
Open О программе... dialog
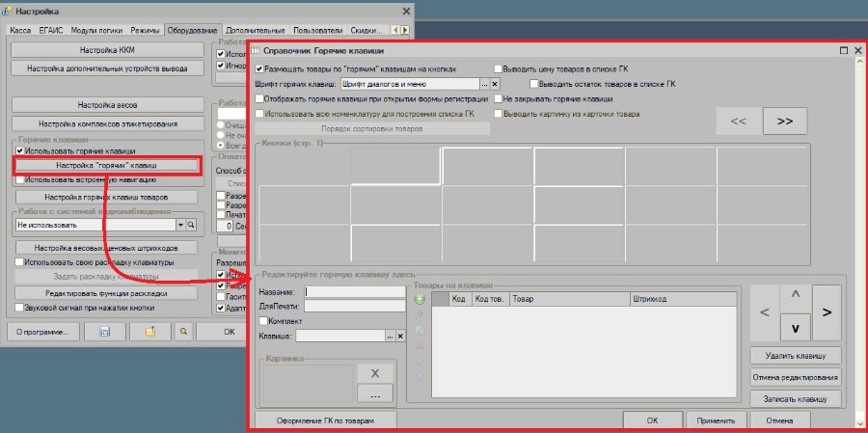[42, 332]
